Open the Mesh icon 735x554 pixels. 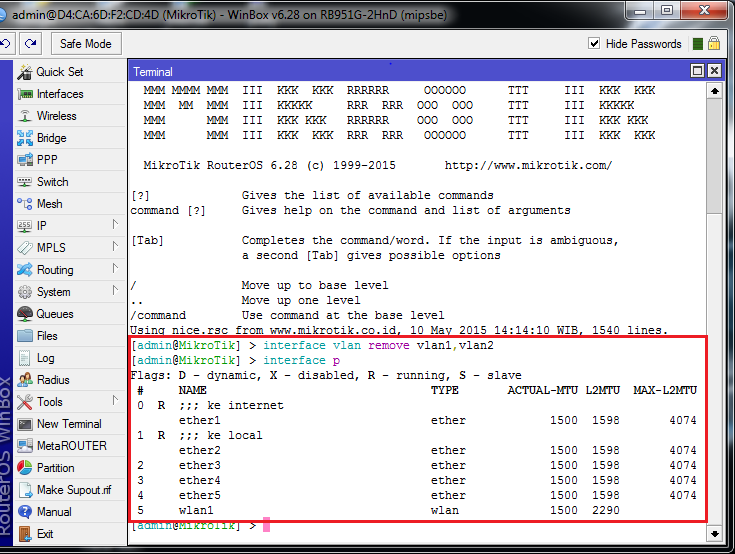pyautogui.click(x=24, y=204)
